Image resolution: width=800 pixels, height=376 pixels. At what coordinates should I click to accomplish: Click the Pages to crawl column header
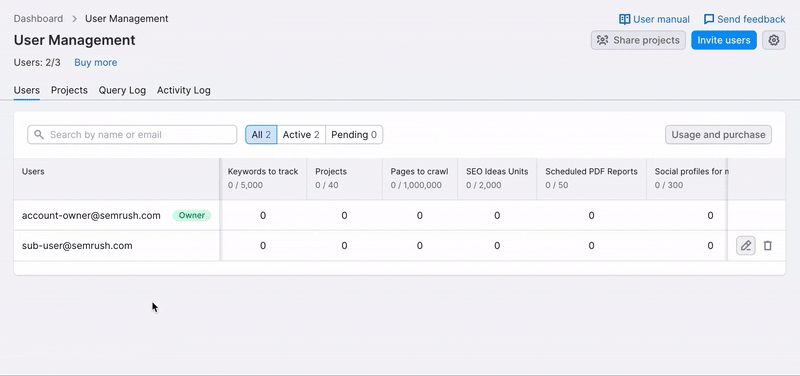coord(420,179)
